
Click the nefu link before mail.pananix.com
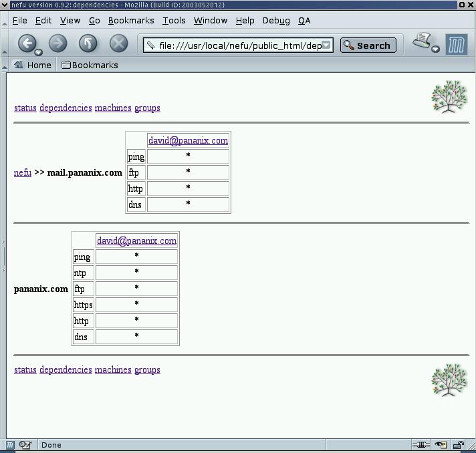point(23,172)
